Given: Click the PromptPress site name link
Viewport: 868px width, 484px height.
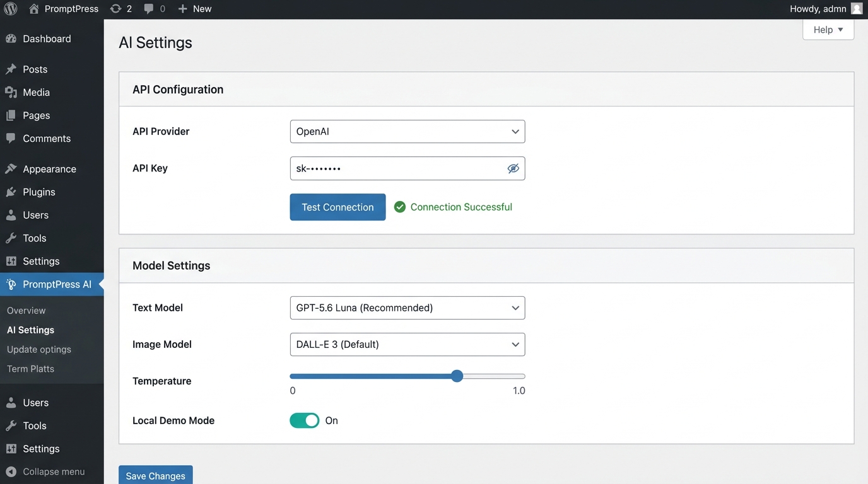Looking at the screenshot, I should [x=71, y=9].
